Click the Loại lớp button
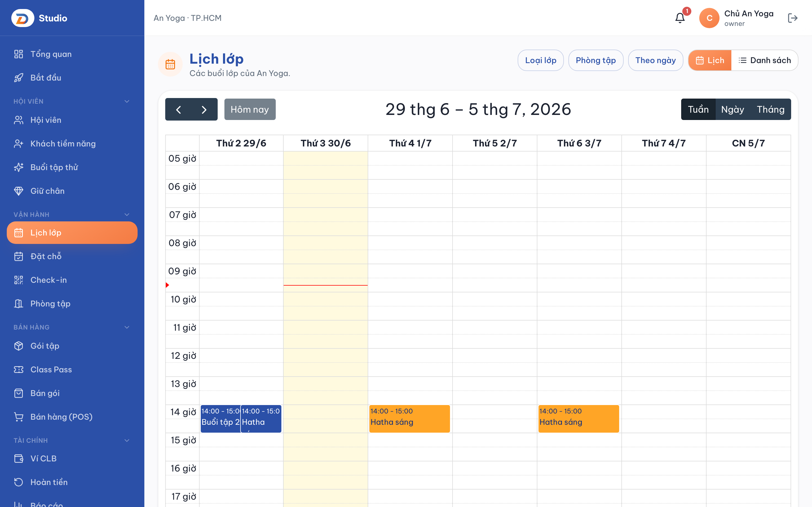Viewport: 812px width, 507px height. click(540, 60)
